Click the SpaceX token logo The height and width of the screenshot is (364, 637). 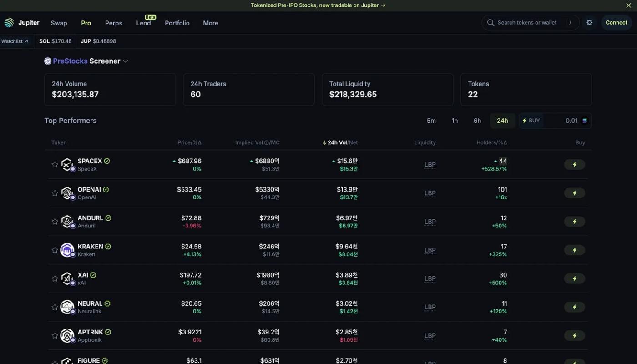click(x=67, y=164)
